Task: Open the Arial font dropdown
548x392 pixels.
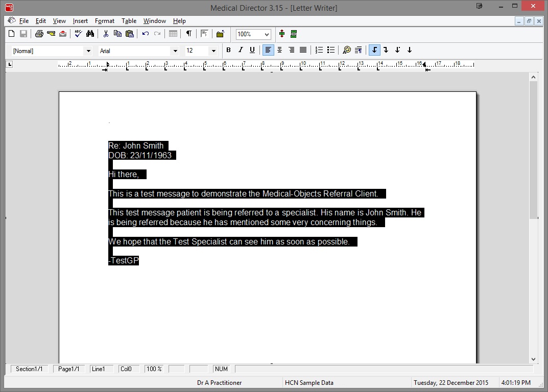Action: coord(175,51)
